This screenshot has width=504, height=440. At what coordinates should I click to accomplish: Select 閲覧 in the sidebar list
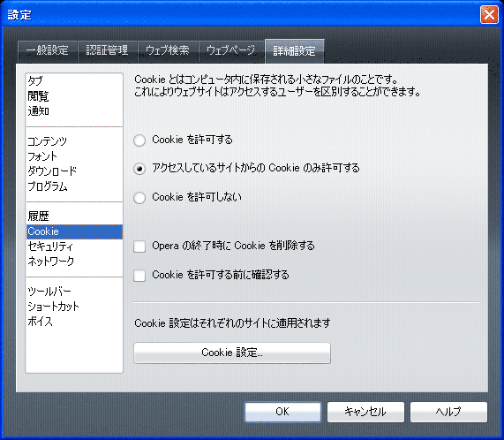[x=74, y=95]
